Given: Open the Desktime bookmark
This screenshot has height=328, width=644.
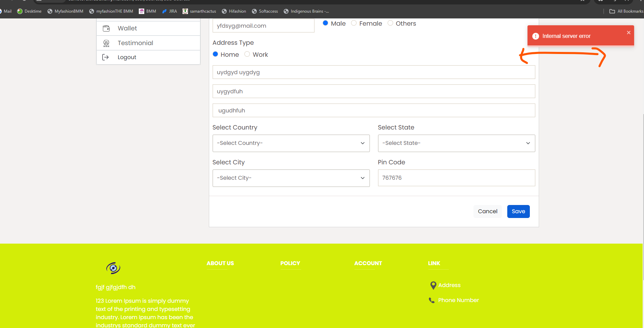Looking at the screenshot, I should (x=29, y=11).
